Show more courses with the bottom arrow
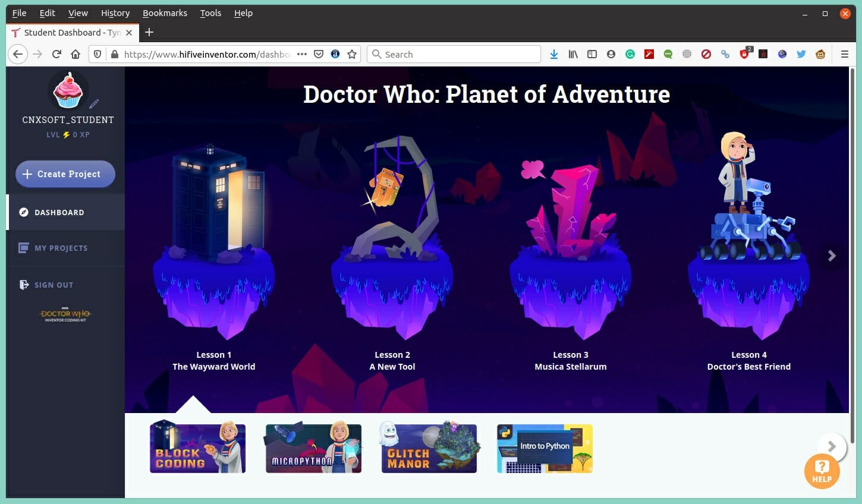This screenshot has height=504, width=862. point(832,446)
